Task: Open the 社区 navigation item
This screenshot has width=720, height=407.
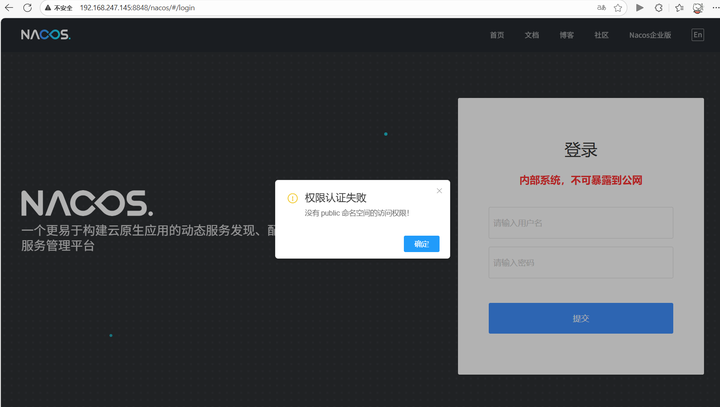Action: (602, 35)
